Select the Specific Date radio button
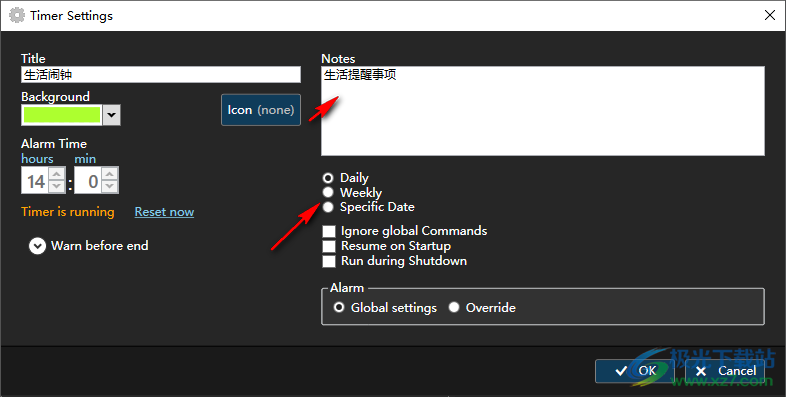The height and width of the screenshot is (397, 786). pos(328,207)
